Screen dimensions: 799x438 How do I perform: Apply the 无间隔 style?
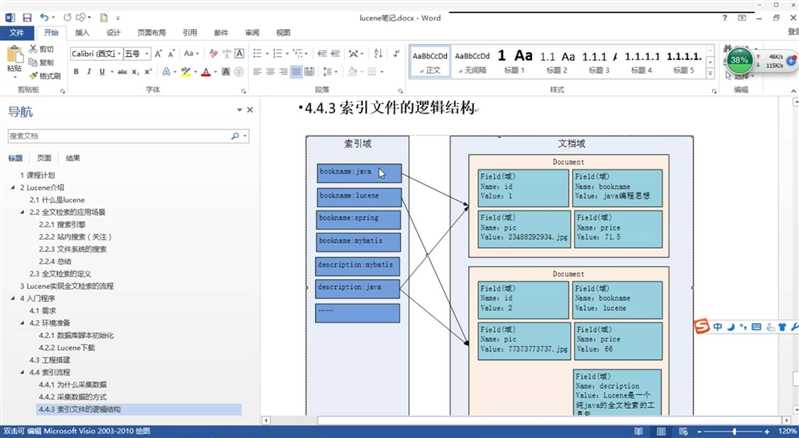tap(472, 61)
